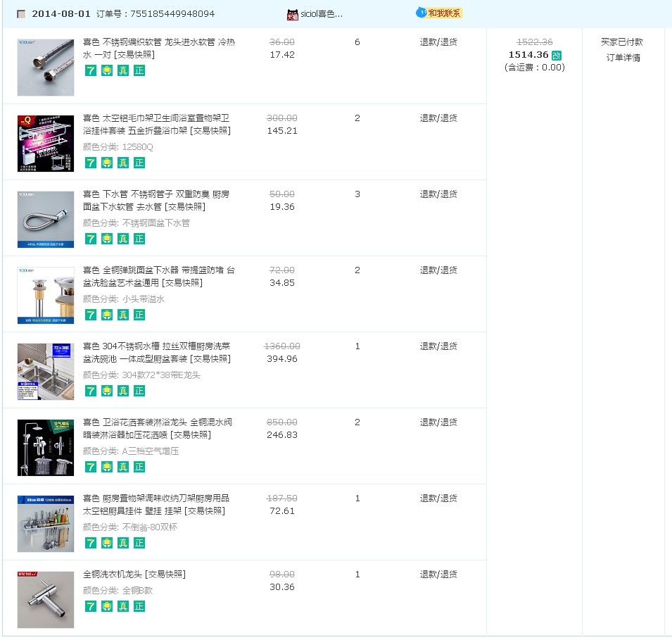The height and width of the screenshot is (640, 672).
Task: Open the towel rack product thumbnail
Action: 46,143
